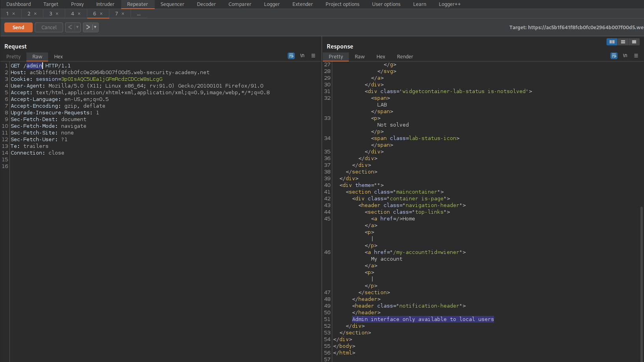This screenshot has height=362, width=644.
Task: Switch Response view to Hex
Action: tap(381, 57)
